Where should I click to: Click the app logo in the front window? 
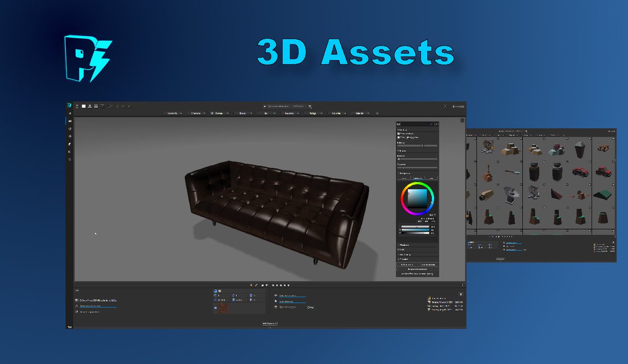point(69,106)
